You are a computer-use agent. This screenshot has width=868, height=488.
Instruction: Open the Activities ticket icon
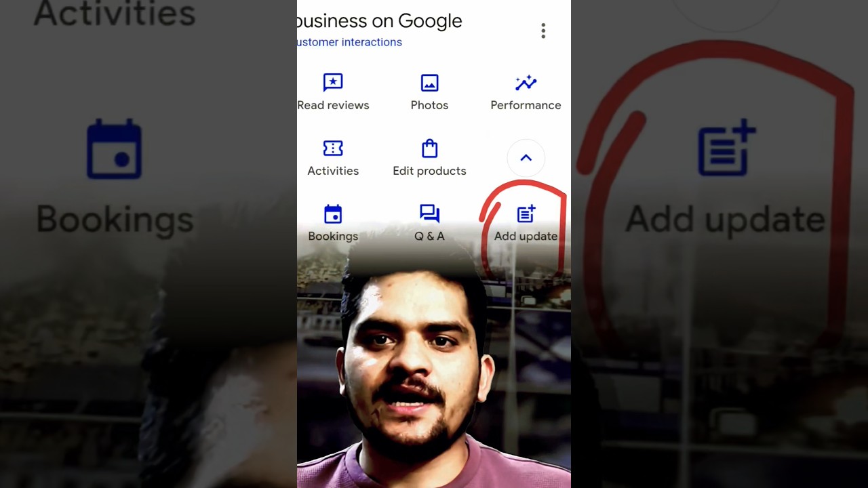pyautogui.click(x=333, y=148)
